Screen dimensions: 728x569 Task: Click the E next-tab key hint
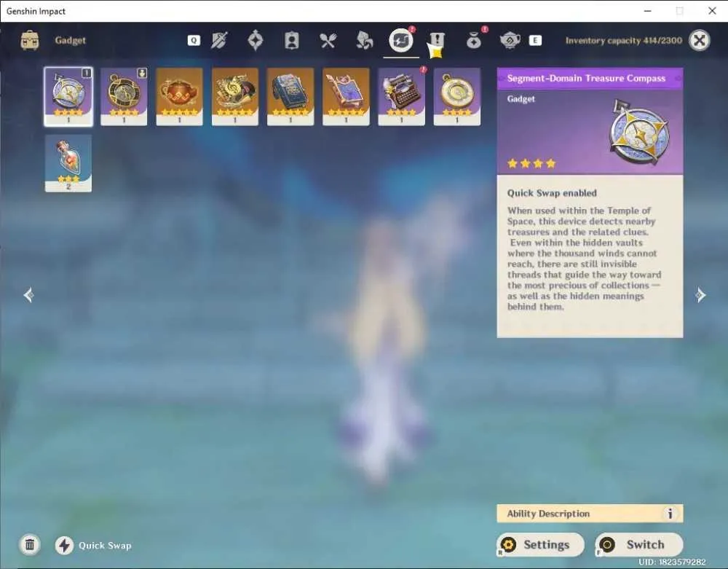[x=535, y=40]
